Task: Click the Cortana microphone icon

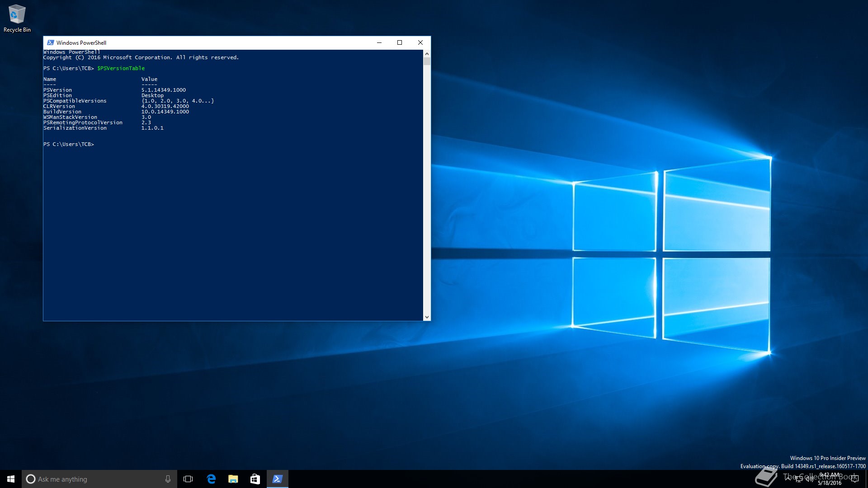Action: pos(168,479)
